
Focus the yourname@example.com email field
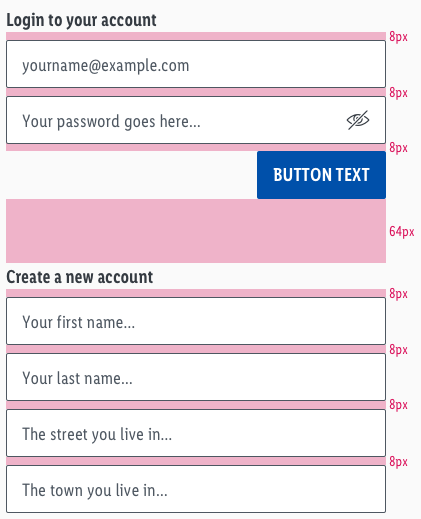point(196,64)
